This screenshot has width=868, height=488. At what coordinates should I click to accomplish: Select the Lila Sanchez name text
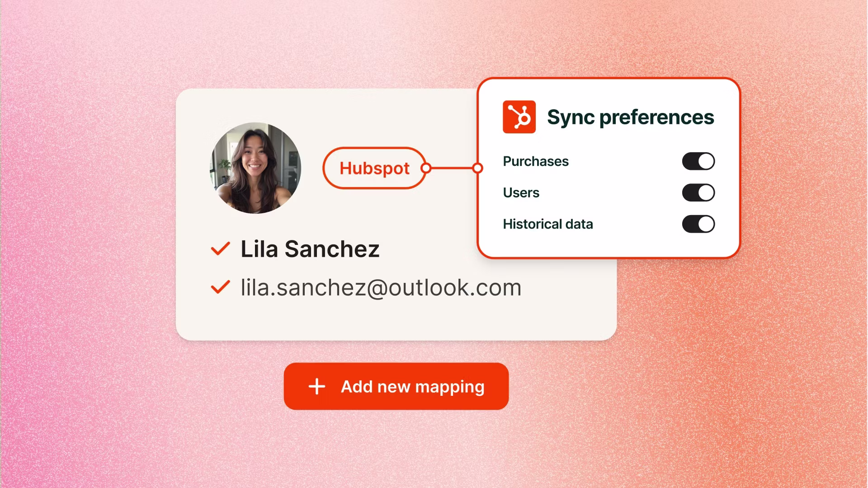310,249
